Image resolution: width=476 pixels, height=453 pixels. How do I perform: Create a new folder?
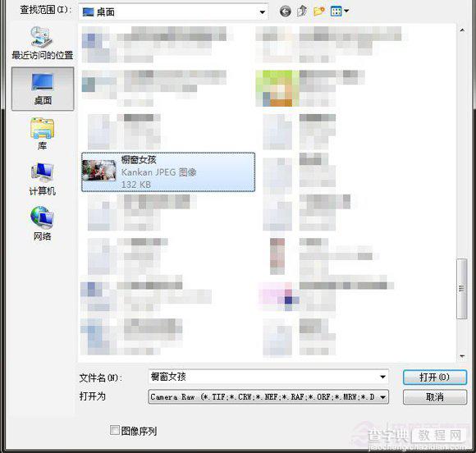click(x=318, y=11)
